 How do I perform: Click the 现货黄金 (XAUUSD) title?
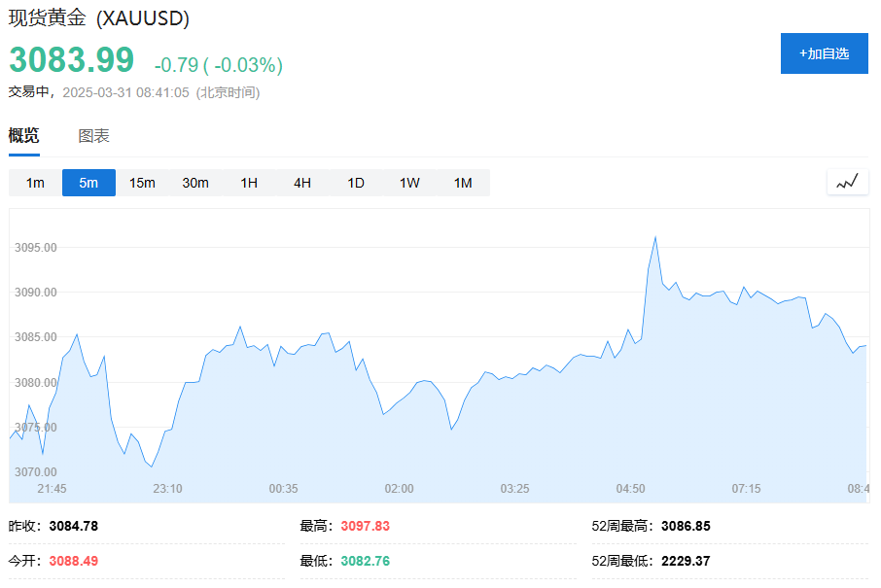coord(99,18)
